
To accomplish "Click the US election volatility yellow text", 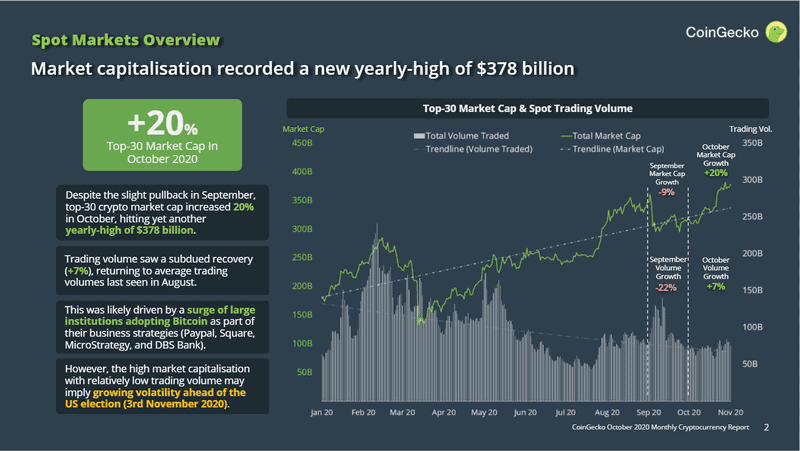I will click(x=155, y=398).
